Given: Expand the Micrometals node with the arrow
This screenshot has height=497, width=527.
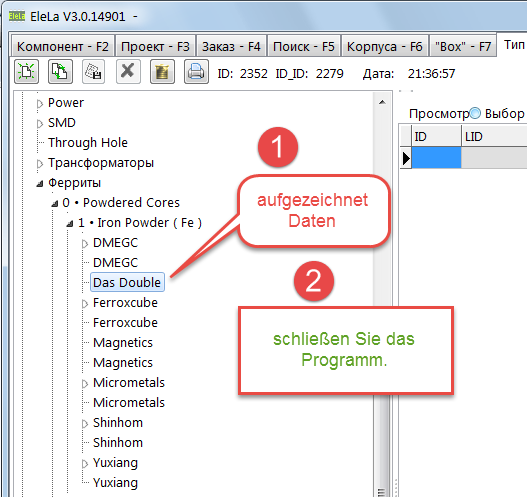Looking at the screenshot, I should pyautogui.click(x=85, y=383).
